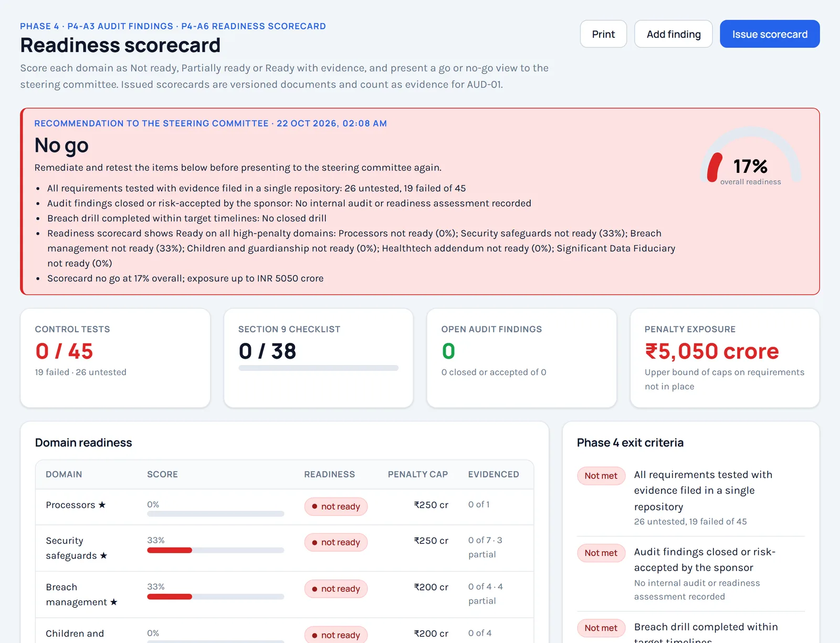Select the ₹250 cr cap in Processors row
This screenshot has width=840, height=643.
coord(431,505)
